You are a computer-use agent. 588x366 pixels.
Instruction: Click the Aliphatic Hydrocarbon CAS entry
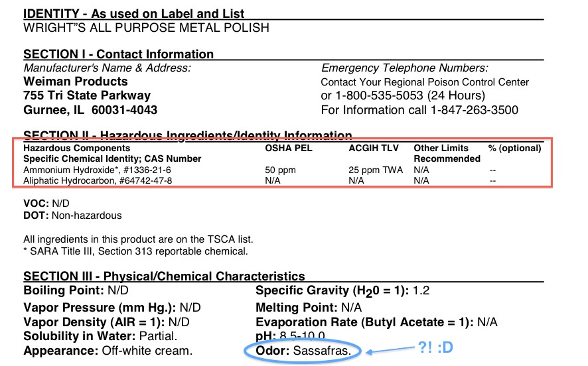pyautogui.click(x=98, y=180)
